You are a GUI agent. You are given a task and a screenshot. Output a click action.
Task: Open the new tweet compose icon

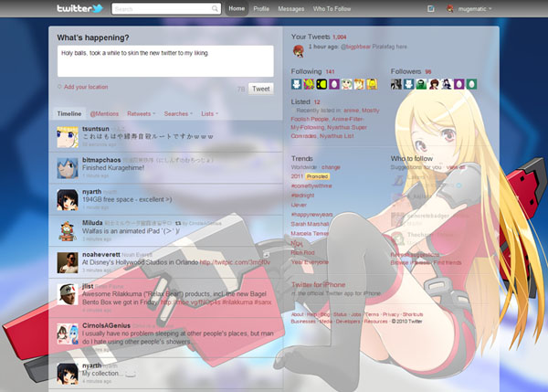point(430,9)
